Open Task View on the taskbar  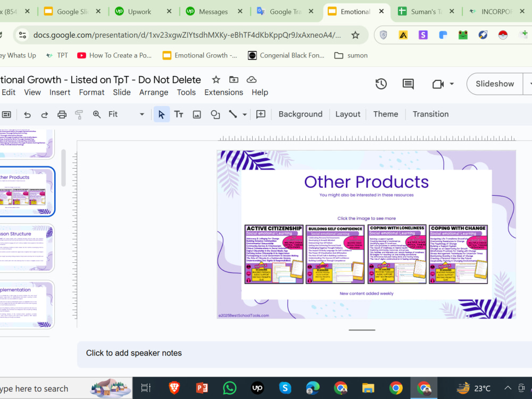[146, 388]
